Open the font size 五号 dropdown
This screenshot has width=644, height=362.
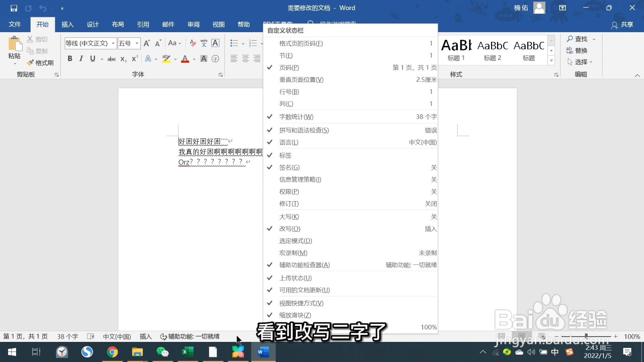coord(137,43)
